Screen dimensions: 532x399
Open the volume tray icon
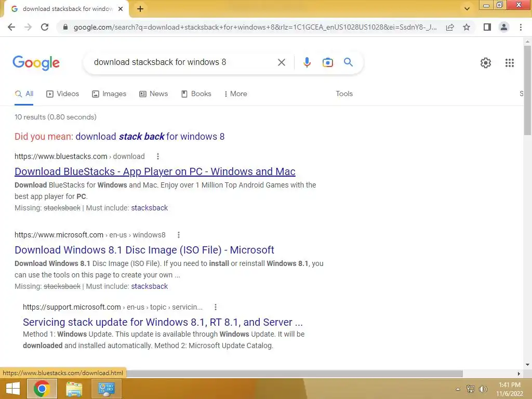click(483, 389)
